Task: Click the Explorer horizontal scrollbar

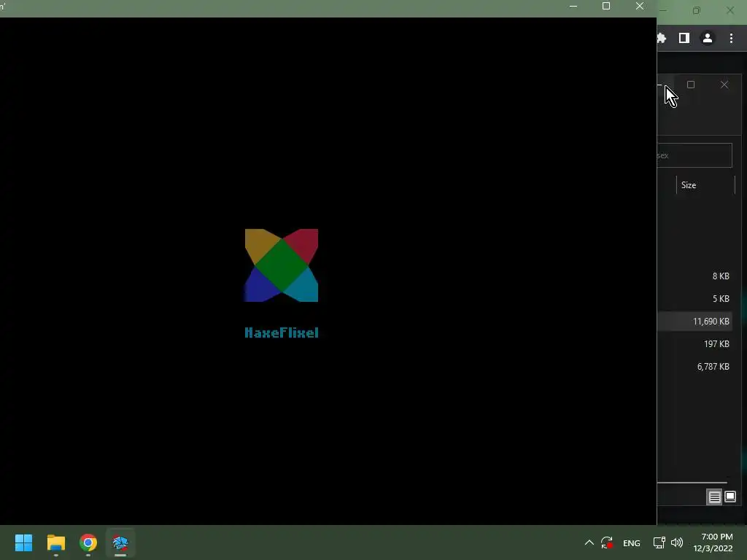Action: click(x=692, y=483)
